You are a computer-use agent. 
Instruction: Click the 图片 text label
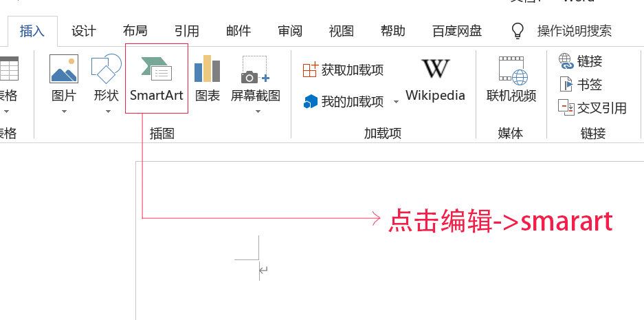pyautogui.click(x=64, y=96)
